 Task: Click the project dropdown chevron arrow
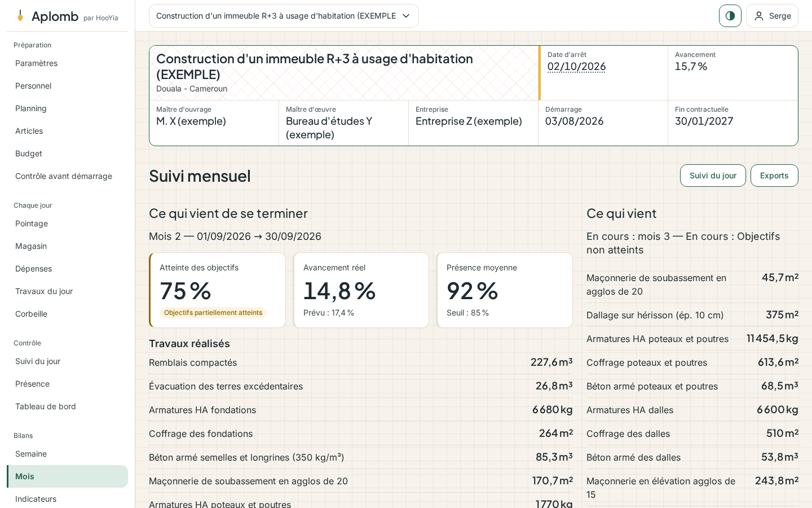coord(406,16)
